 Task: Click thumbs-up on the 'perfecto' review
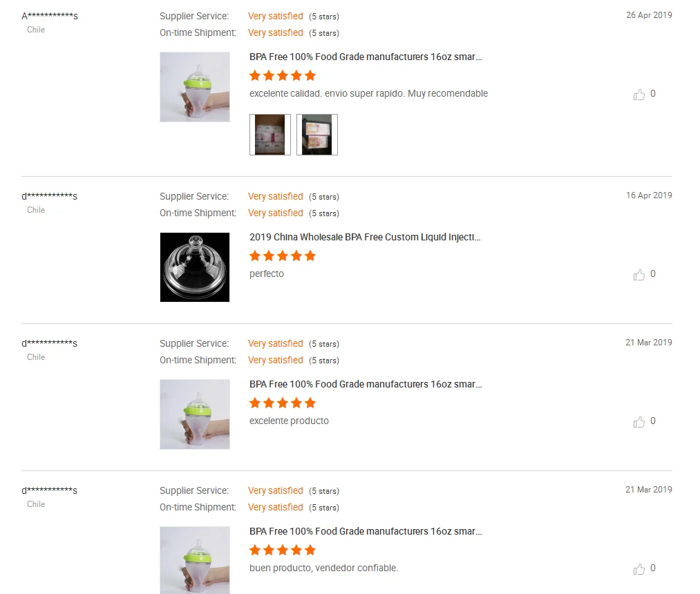click(638, 274)
